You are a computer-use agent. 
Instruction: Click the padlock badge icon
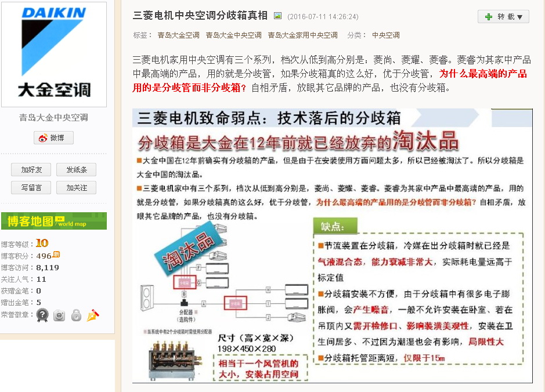tap(76, 315)
